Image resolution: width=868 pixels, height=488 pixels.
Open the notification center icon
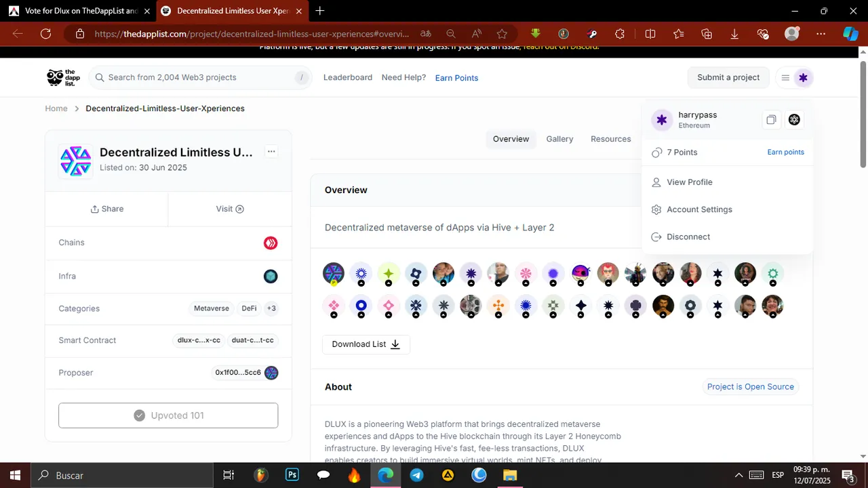tap(848, 475)
